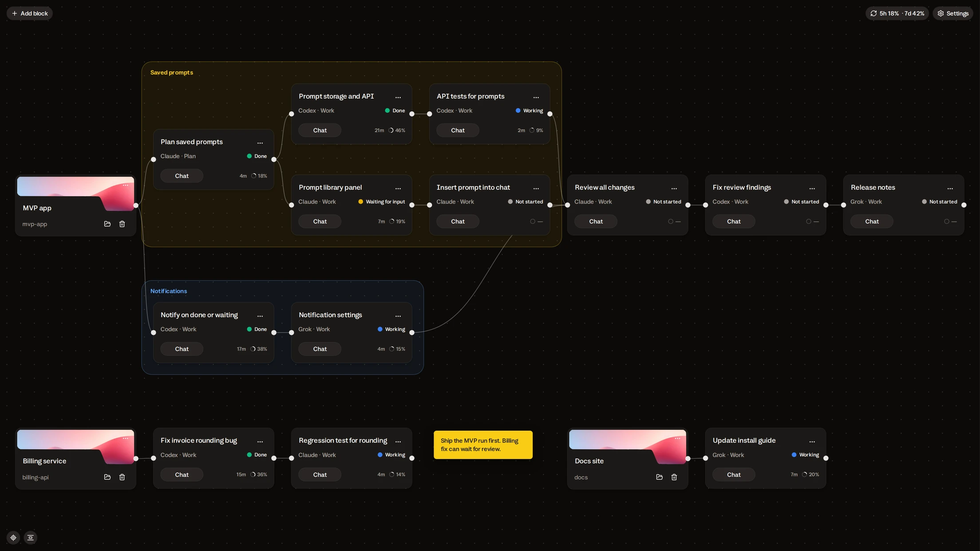This screenshot has height=551, width=980.
Task: Click the billing-api folder name
Action: 36,477
